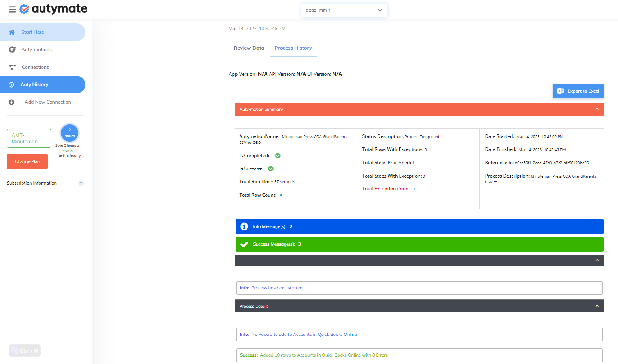Collapse the Process Details panel
This screenshot has width=618, height=364.
(597, 306)
